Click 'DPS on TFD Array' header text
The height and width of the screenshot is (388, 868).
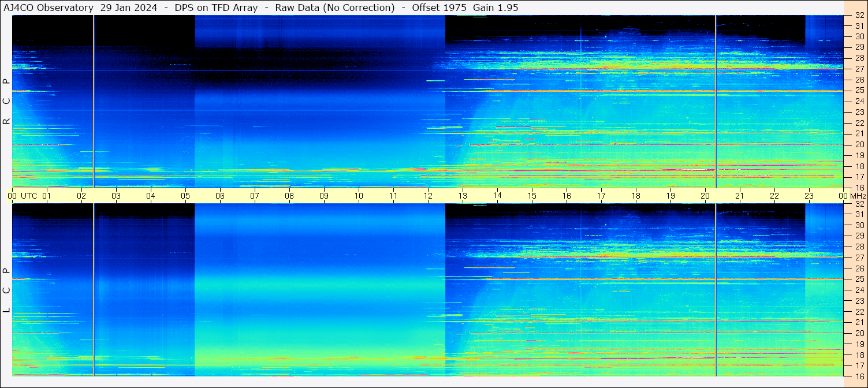point(216,8)
